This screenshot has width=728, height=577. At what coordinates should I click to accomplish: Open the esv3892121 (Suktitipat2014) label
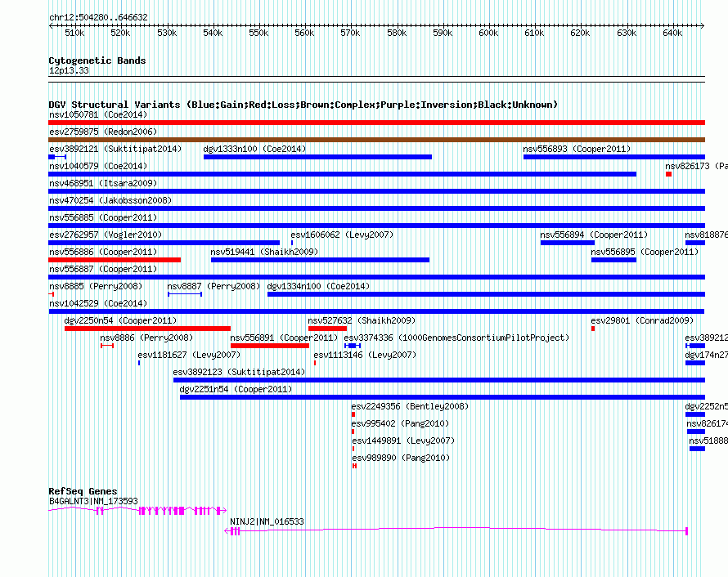point(115,149)
